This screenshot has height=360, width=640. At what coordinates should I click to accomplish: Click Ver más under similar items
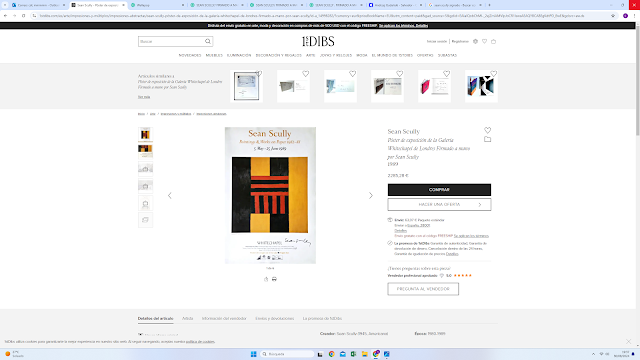pyautogui.click(x=144, y=97)
